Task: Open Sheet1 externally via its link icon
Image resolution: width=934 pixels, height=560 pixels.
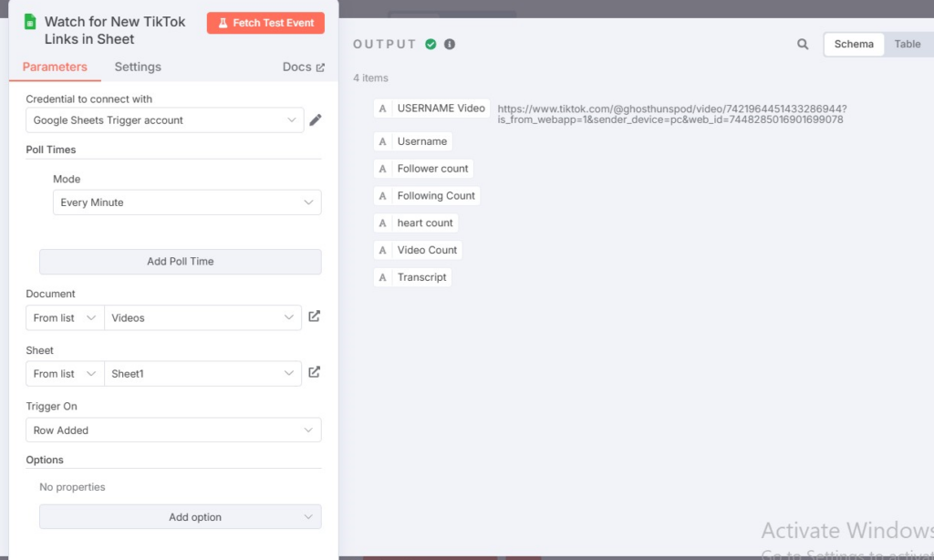Action: pos(314,372)
